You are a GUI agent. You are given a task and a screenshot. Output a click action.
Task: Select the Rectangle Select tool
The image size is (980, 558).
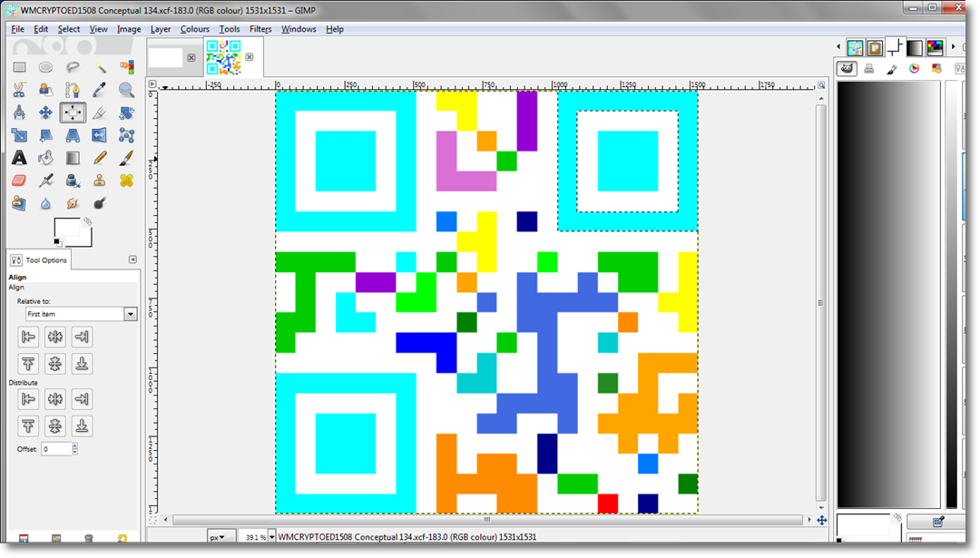19,67
